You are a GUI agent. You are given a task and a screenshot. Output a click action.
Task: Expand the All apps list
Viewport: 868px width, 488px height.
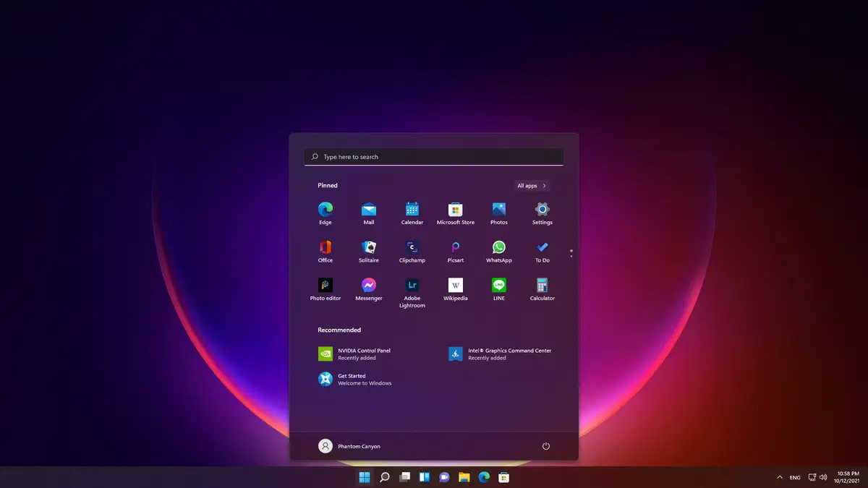point(532,186)
